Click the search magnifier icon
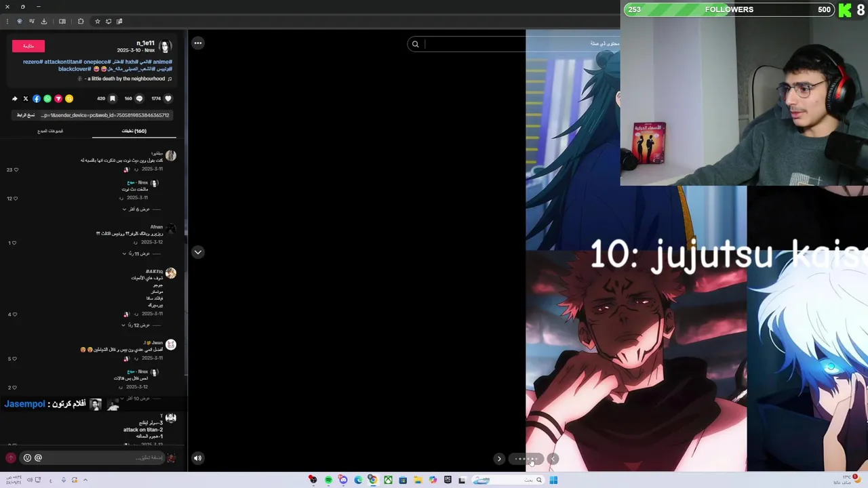 (x=415, y=44)
